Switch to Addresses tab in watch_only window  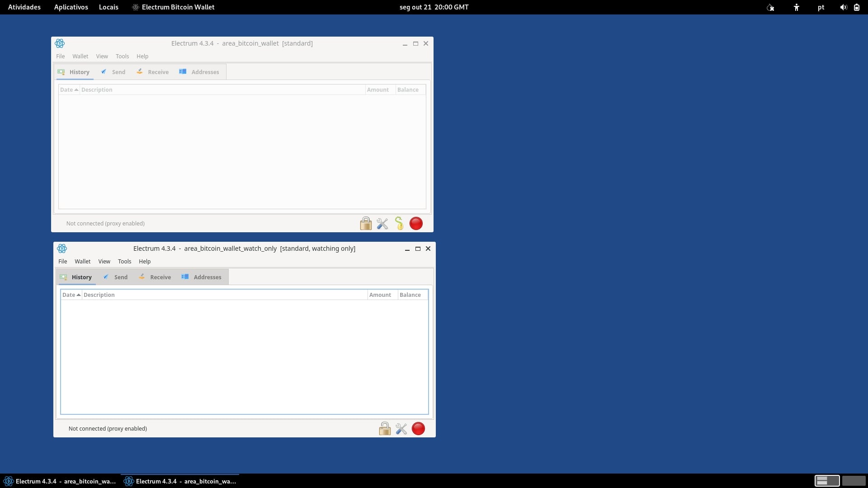point(202,277)
